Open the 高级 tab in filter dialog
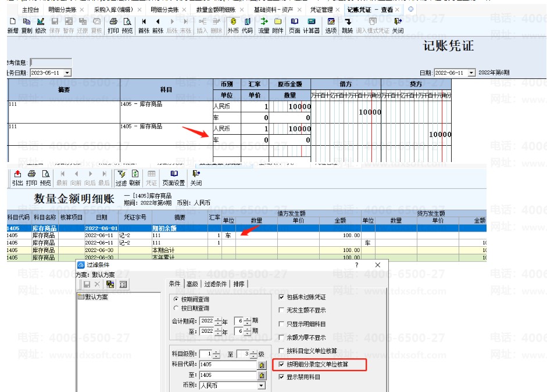547x392 pixels. pyautogui.click(x=192, y=284)
